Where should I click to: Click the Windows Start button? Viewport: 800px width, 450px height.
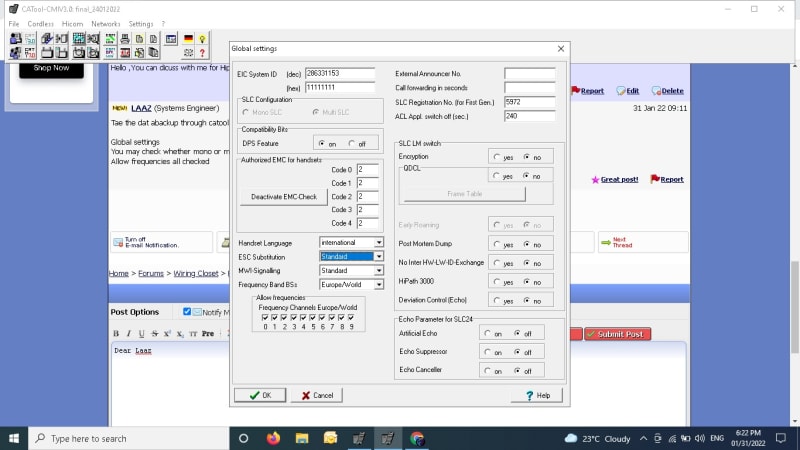14,438
